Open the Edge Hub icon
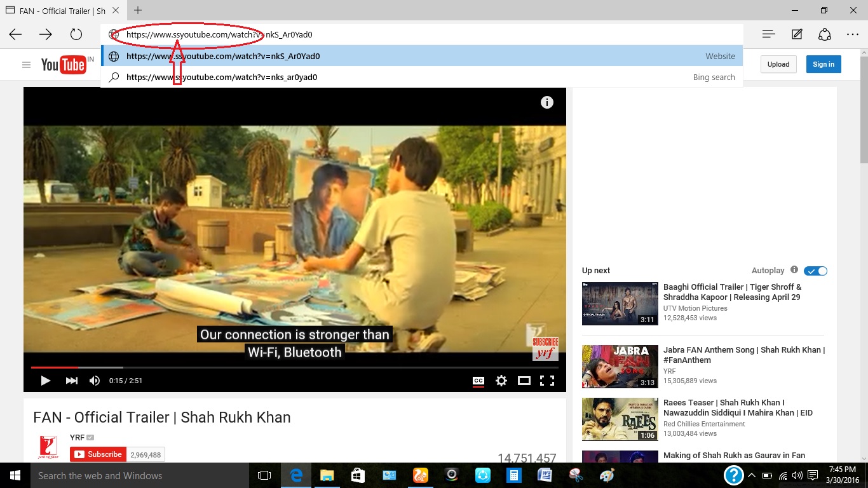Image resolution: width=868 pixels, height=488 pixels. coord(768,34)
